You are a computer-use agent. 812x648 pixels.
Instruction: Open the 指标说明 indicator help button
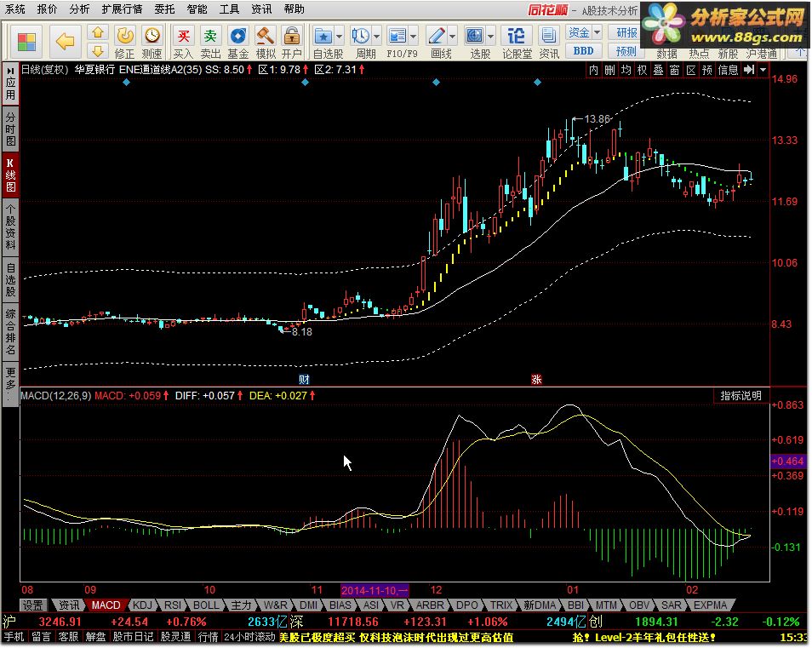pos(741,396)
